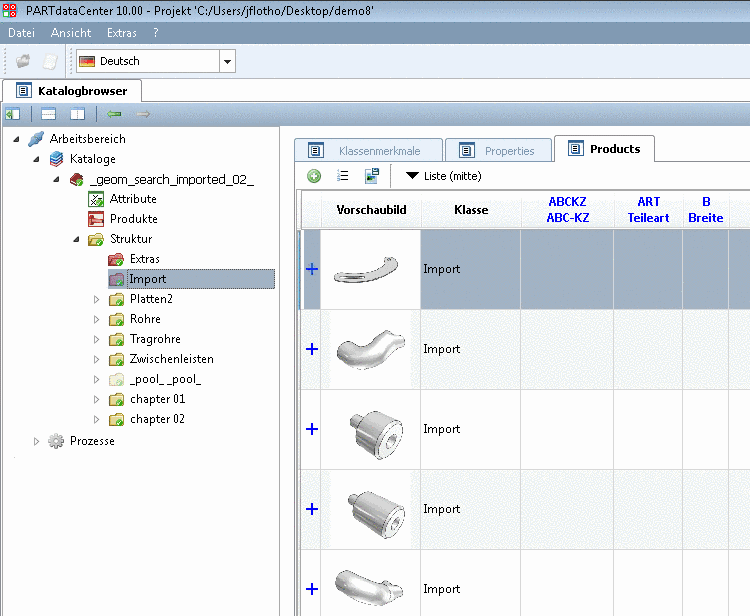Click the open project toolbar icon
This screenshot has width=750, height=616.
(23, 61)
